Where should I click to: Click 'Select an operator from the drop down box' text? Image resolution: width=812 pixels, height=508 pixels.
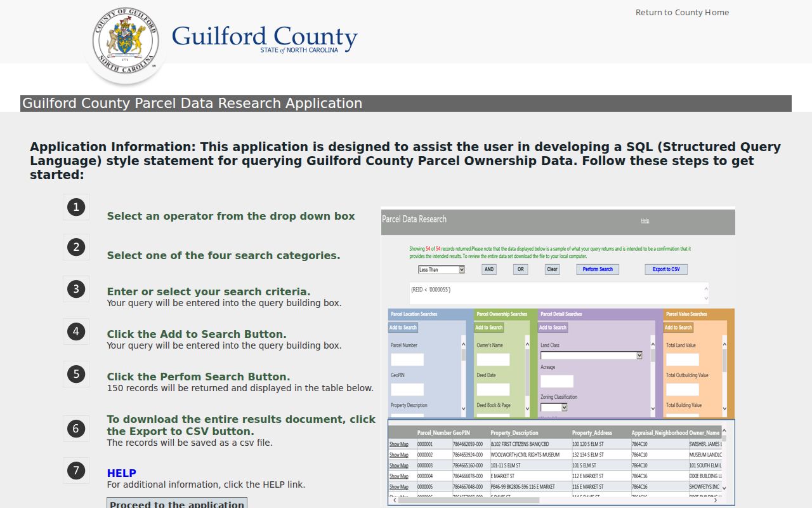[x=231, y=216]
